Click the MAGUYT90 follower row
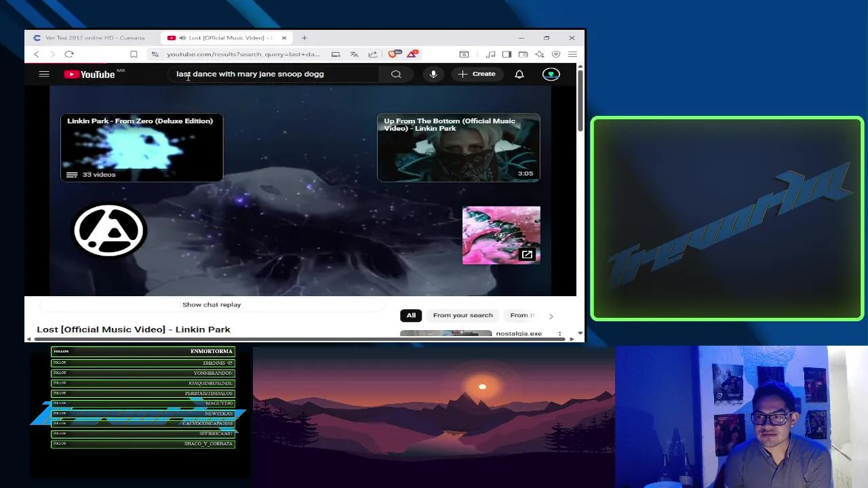This screenshot has height=488, width=868. (x=143, y=403)
